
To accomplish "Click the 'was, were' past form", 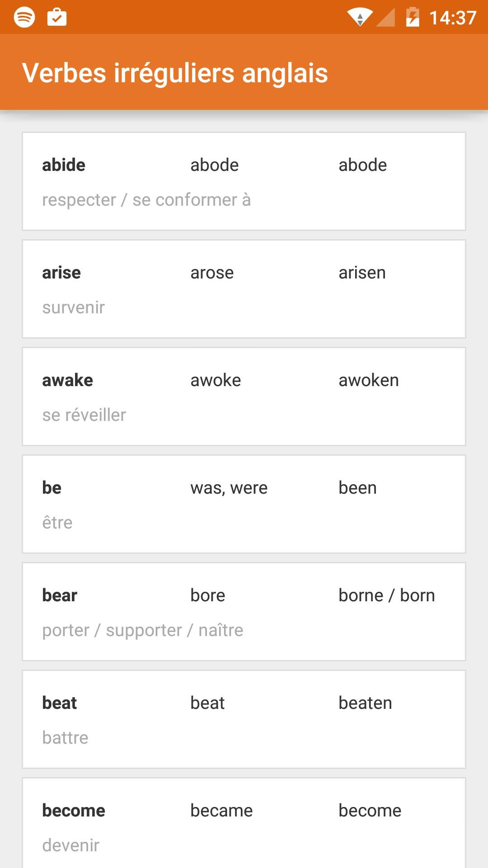I will 229,487.
